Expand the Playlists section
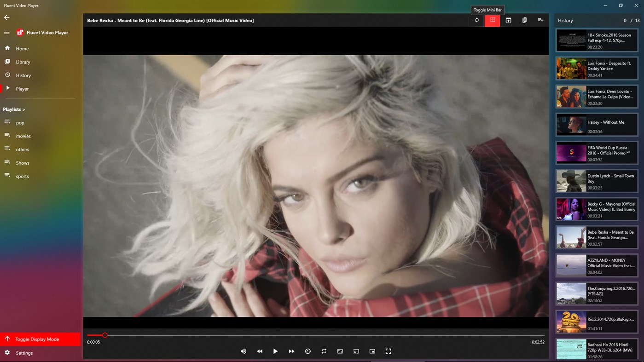 point(14,109)
